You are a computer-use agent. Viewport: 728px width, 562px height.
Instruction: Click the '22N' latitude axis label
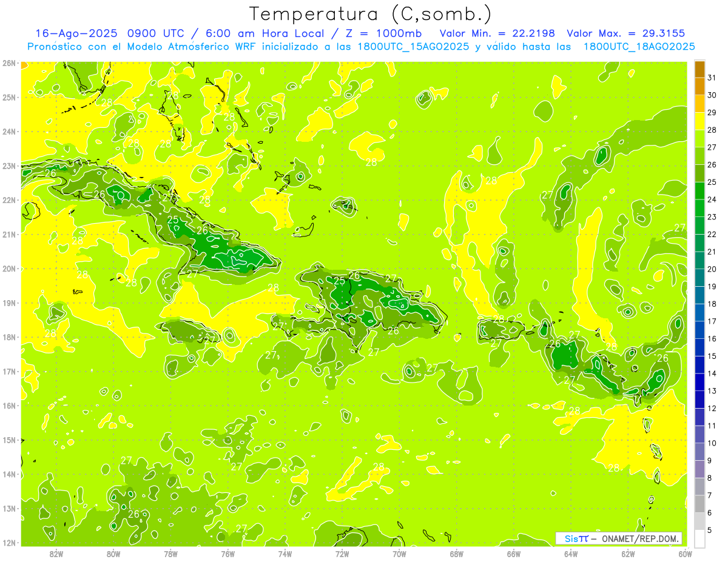9,200
